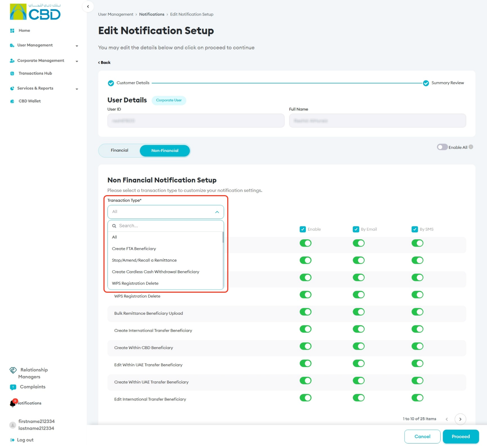Image resolution: width=487 pixels, height=448 pixels.
Task: Toggle By Email for Edit Within UAE Transfer Beneficiary
Action: tap(359, 363)
